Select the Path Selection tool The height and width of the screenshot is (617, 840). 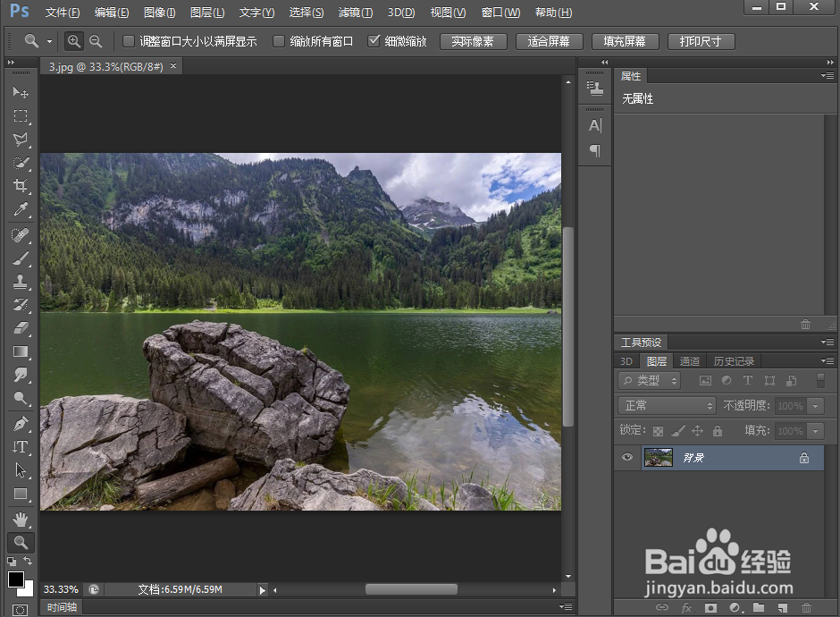pyautogui.click(x=21, y=470)
